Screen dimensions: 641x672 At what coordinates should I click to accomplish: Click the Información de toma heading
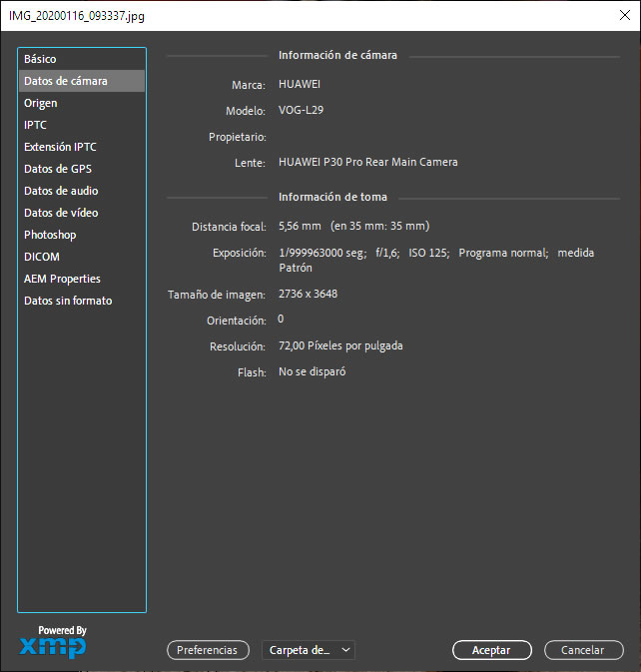[332, 197]
